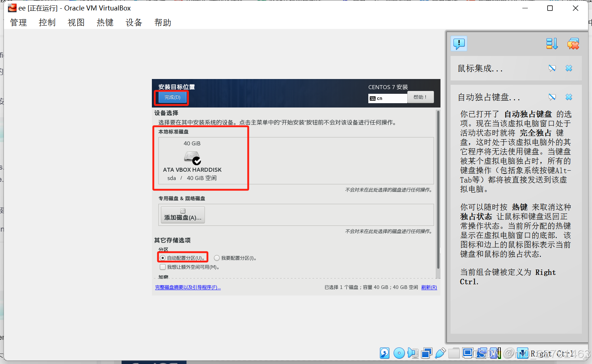Click the CPU load status icon
The image size is (592, 364).
(495, 353)
